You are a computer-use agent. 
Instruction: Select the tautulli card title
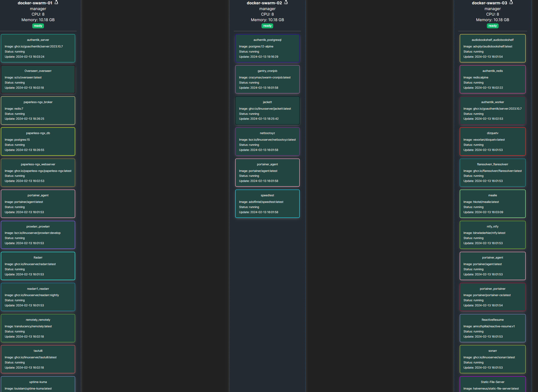(38, 351)
